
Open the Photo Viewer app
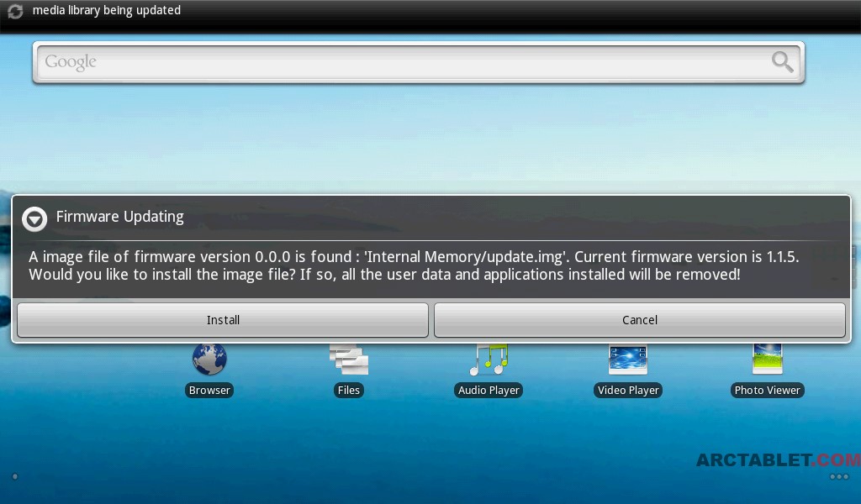768,360
